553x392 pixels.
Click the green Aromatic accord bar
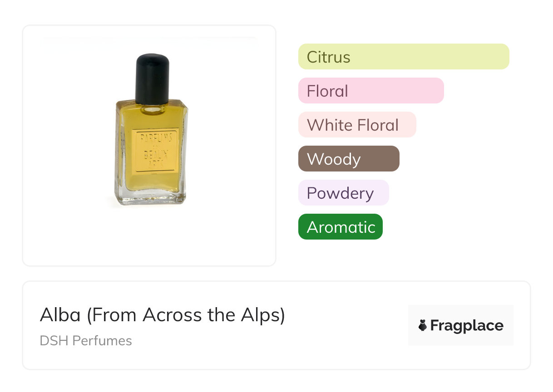[340, 227]
